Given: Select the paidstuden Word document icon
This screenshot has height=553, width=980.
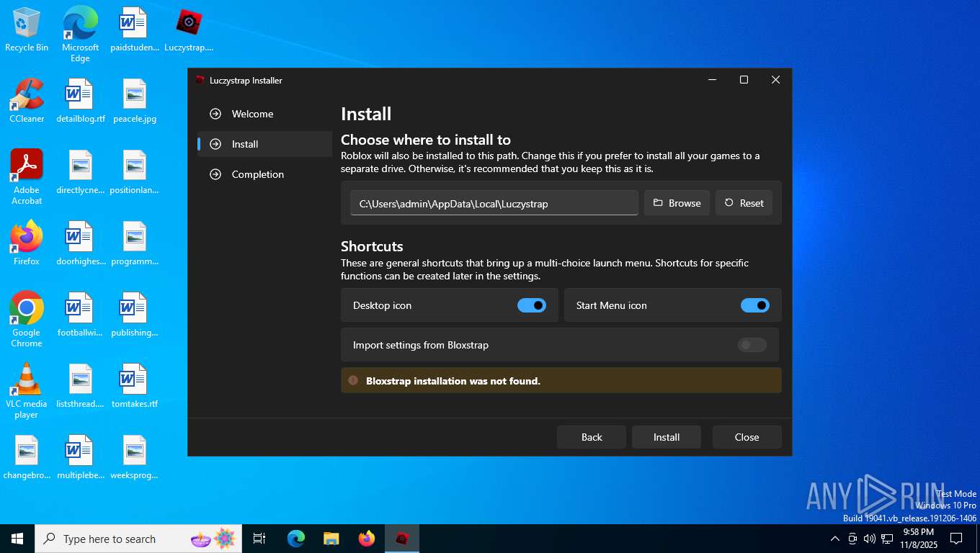Looking at the screenshot, I should pos(134,30).
